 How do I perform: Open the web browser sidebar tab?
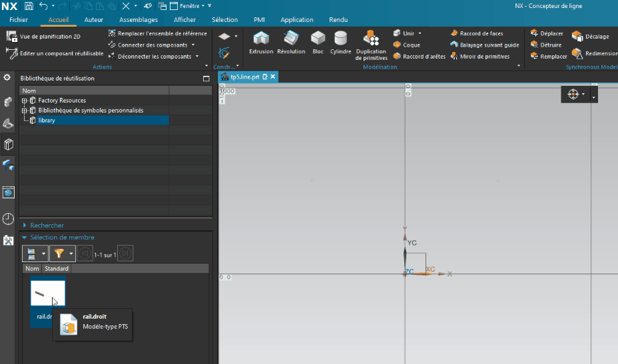point(8,192)
